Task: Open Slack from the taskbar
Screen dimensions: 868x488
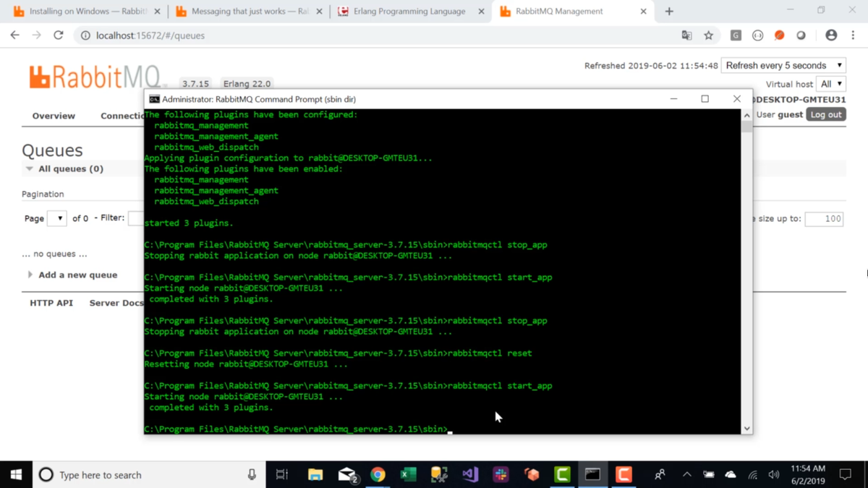Action: tap(501, 475)
